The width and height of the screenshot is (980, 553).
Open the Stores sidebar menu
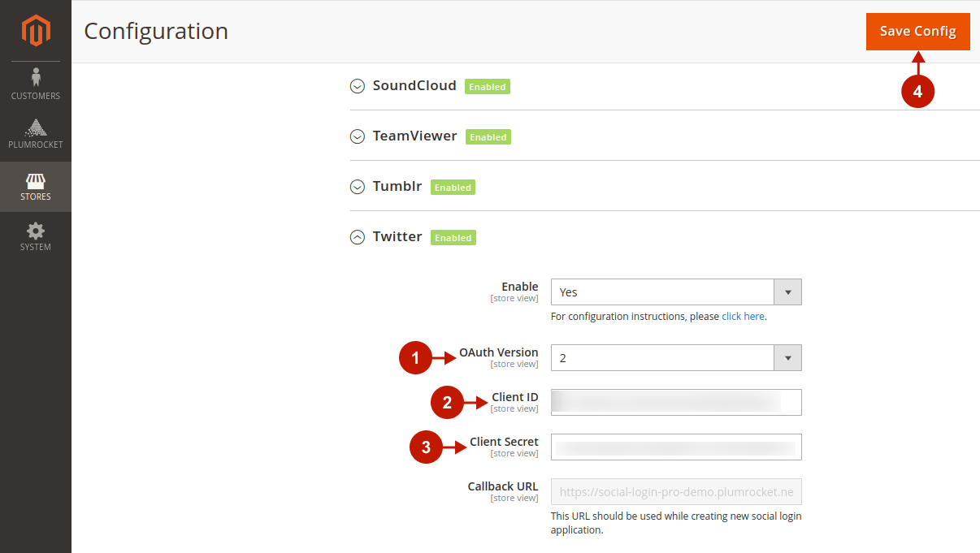point(36,187)
